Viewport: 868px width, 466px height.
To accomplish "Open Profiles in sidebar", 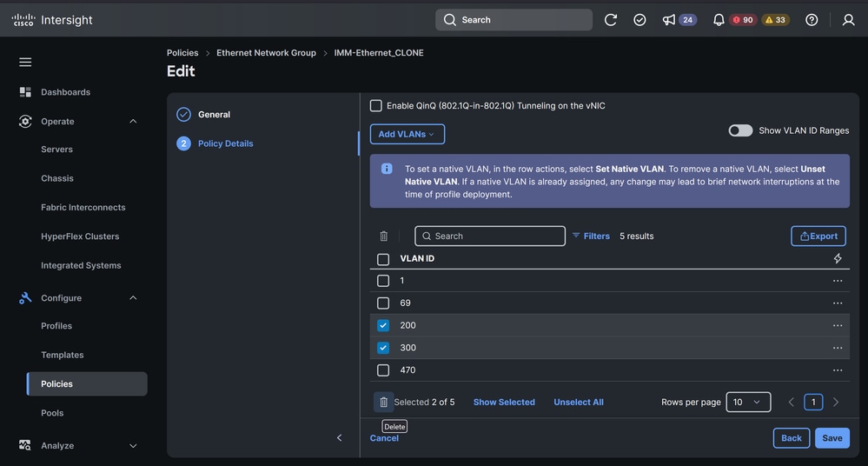I will pos(56,326).
